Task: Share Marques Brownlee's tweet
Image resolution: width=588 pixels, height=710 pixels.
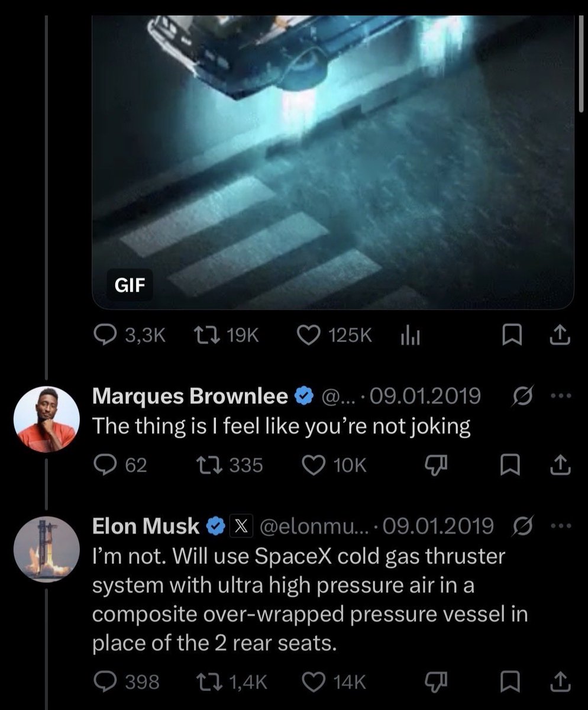Action: 560,466
